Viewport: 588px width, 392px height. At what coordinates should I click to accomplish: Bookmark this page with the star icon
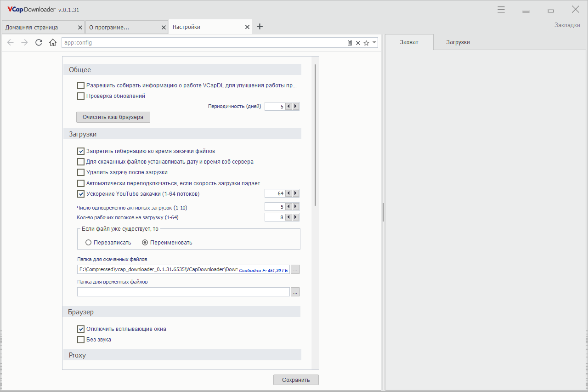366,43
